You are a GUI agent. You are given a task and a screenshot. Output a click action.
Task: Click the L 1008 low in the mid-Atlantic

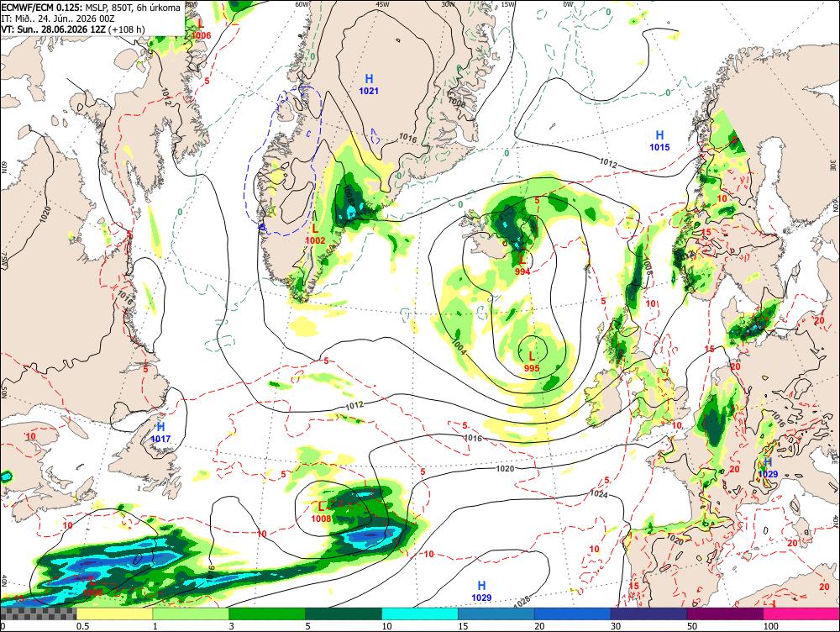[x=322, y=512]
